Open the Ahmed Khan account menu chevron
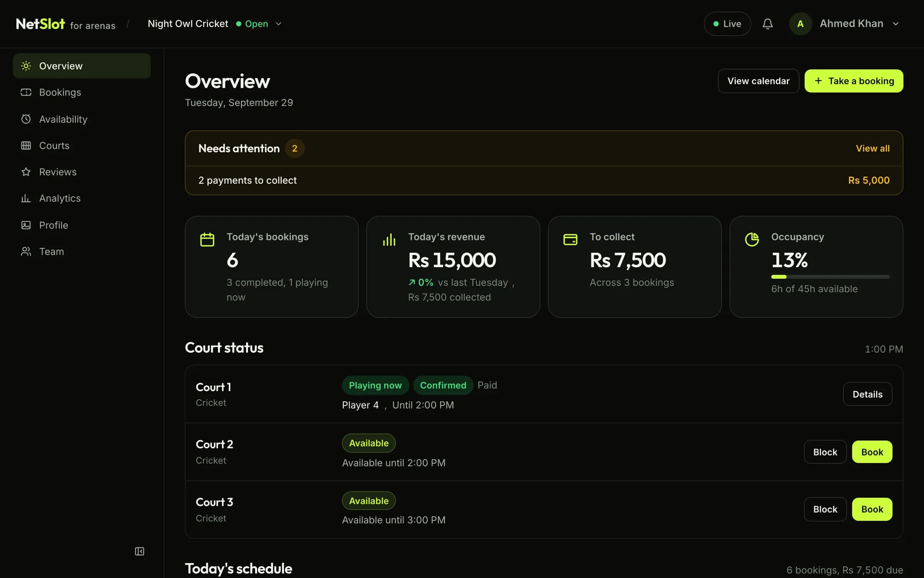The width and height of the screenshot is (924, 578). (896, 24)
